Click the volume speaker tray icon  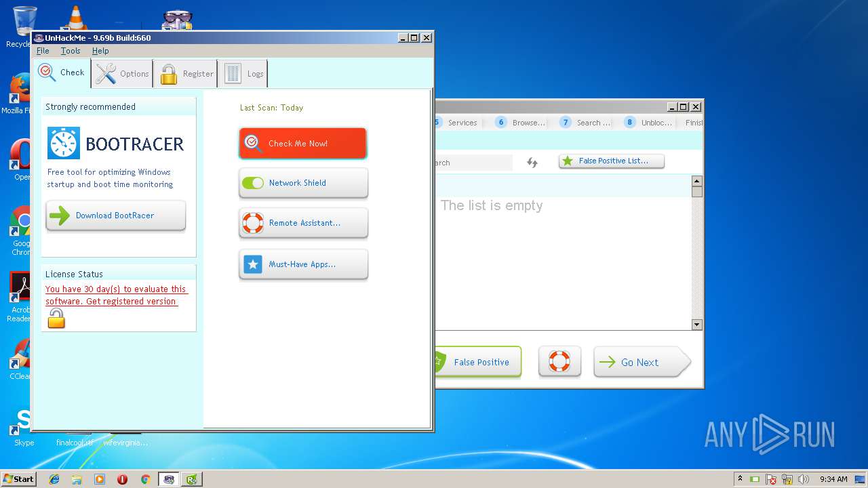(803, 479)
